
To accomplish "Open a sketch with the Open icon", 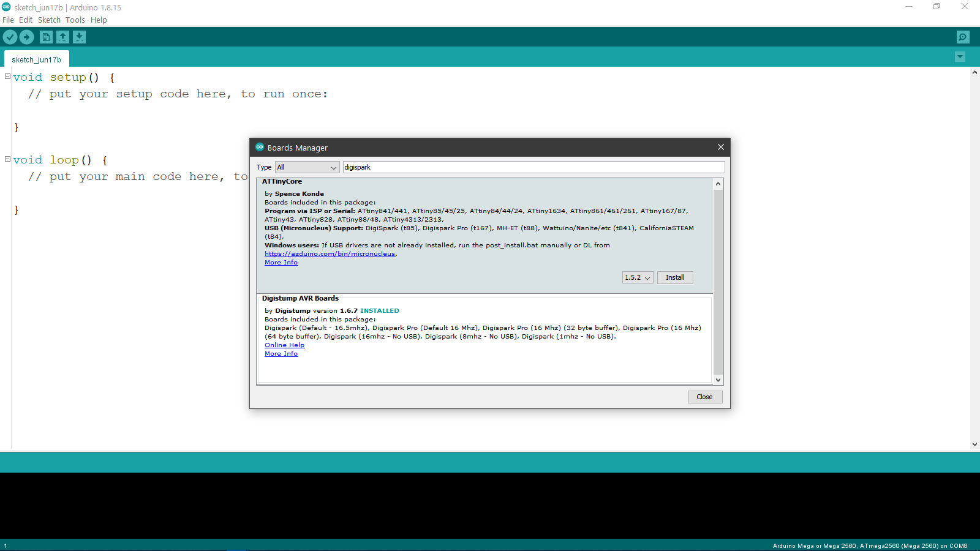I will pos(62,37).
